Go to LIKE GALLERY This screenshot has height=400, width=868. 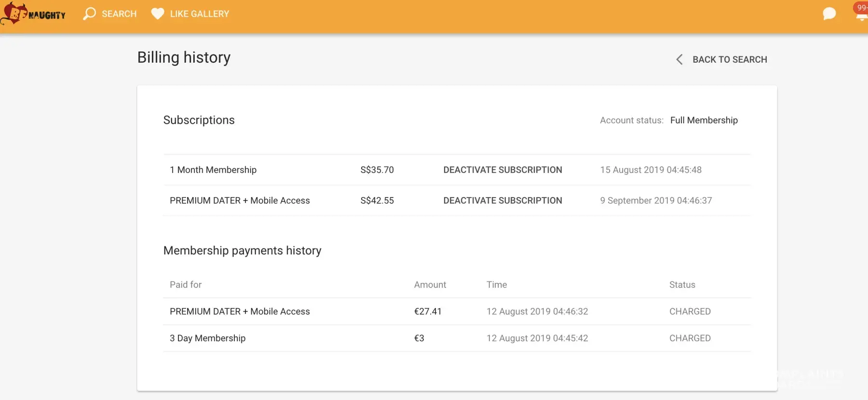tap(199, 14)
